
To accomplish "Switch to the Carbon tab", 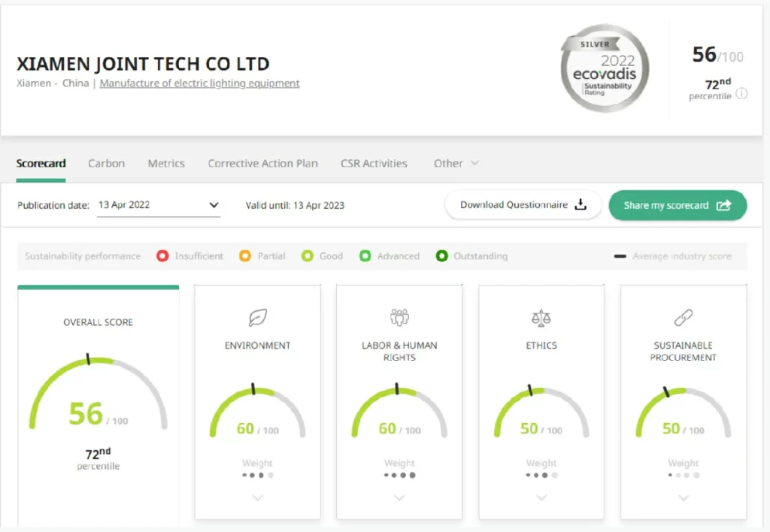I will tap(107, 163).
